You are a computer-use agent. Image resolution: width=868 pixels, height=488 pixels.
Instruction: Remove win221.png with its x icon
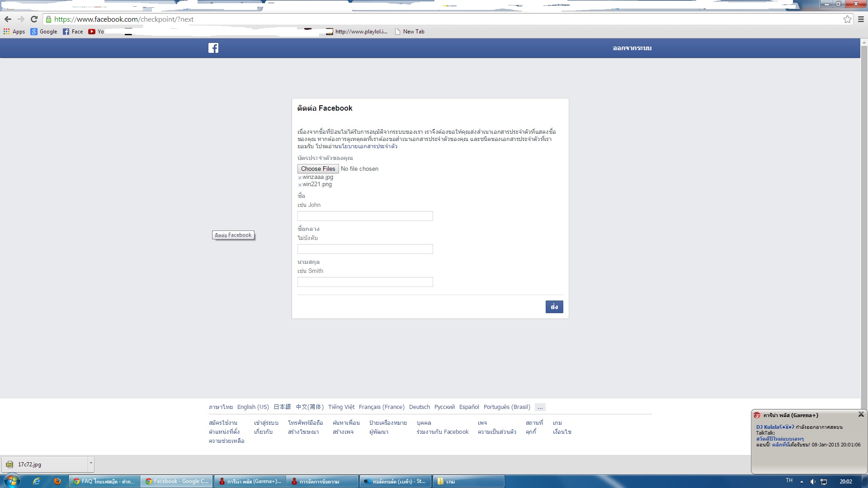point(300,185)
